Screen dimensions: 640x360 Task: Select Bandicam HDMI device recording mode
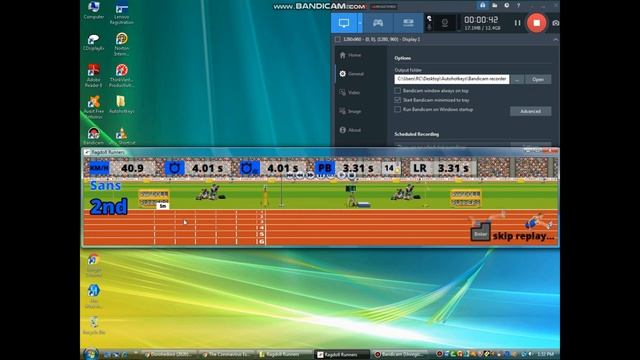tap(408, 23)
